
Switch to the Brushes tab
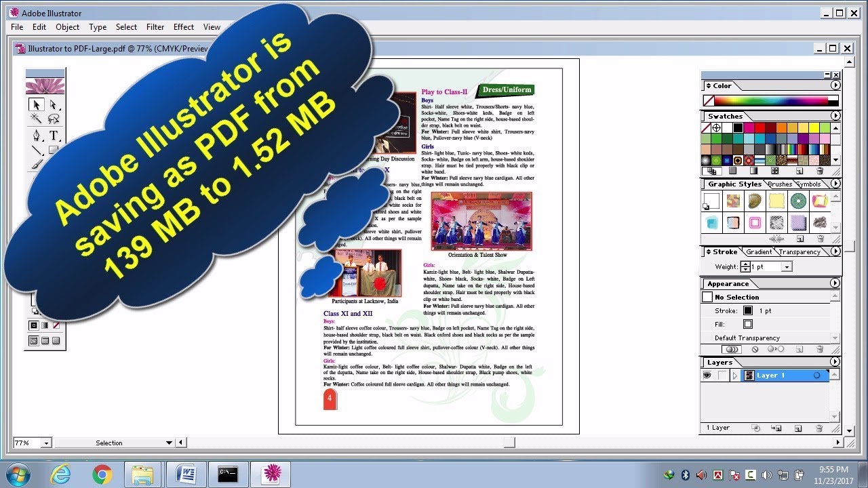tap(780, 184)
